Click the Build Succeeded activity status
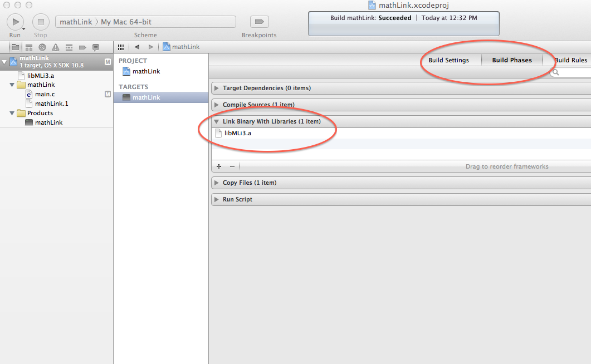This screenshot has width=591, height=364. [404, 23]
